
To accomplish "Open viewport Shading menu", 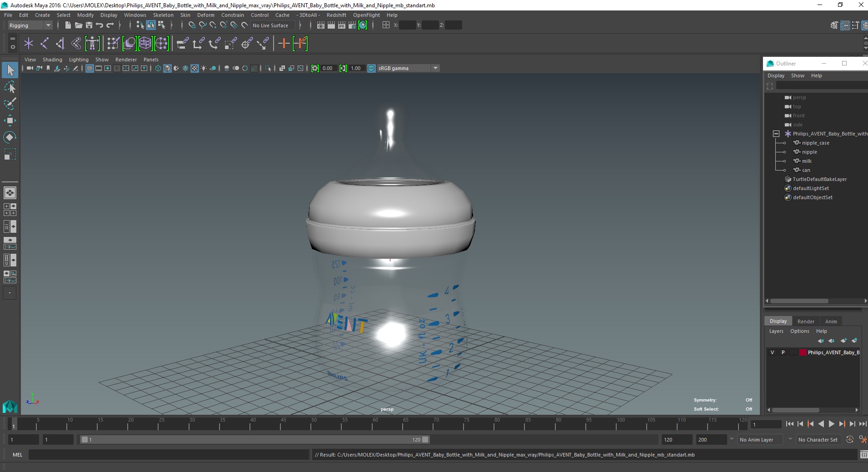I will pos(52,60).
